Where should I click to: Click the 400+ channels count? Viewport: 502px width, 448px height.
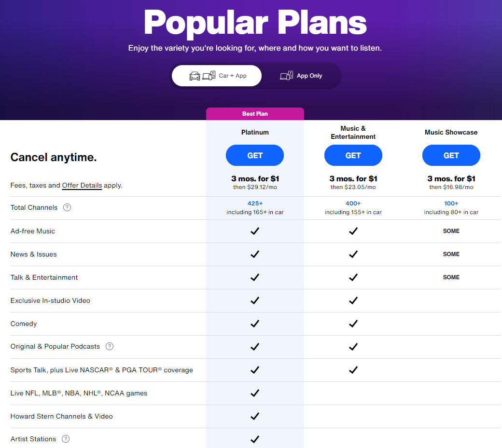(x=353, y=204)
